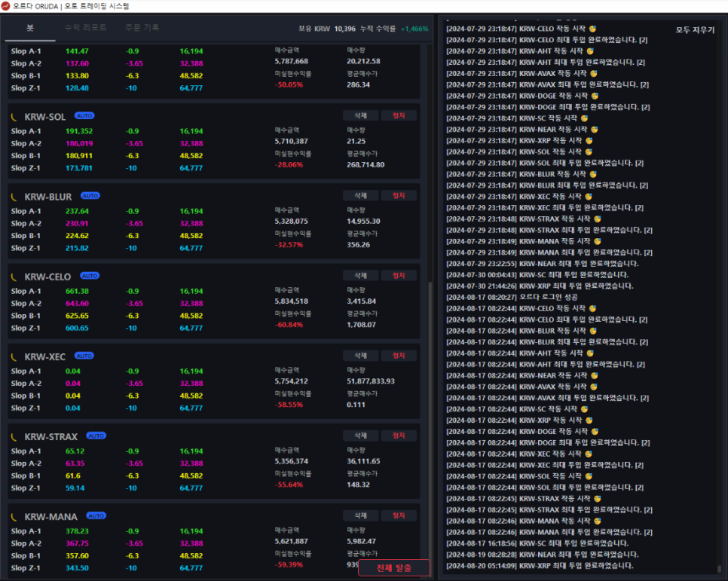Stop the KRW-STRAX bot with 정지
The image size is (728, 581).
pyautogui.click(x=399, y=436)
